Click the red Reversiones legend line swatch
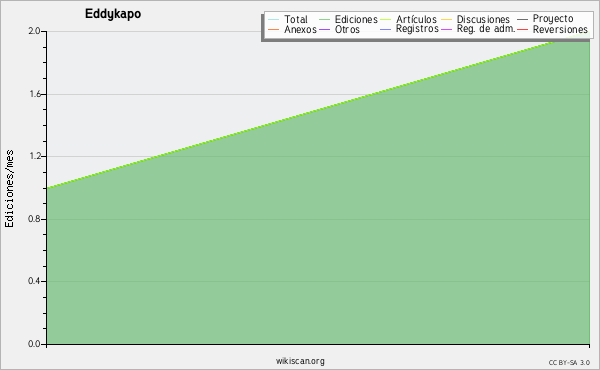Viewport: 600px width, 370px height. tap(522, 29)
